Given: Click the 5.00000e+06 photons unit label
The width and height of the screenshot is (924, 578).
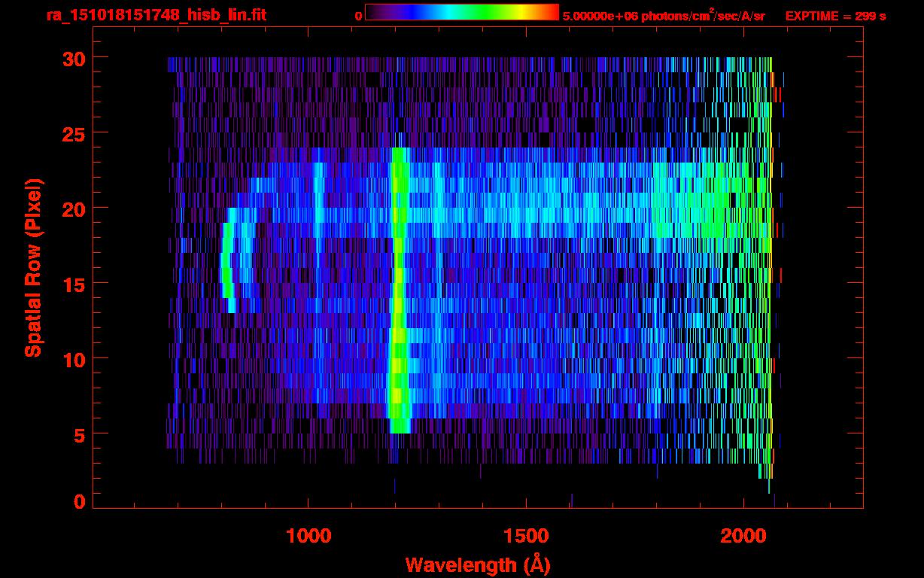Looking at the screenshot, I should (664, 15).
